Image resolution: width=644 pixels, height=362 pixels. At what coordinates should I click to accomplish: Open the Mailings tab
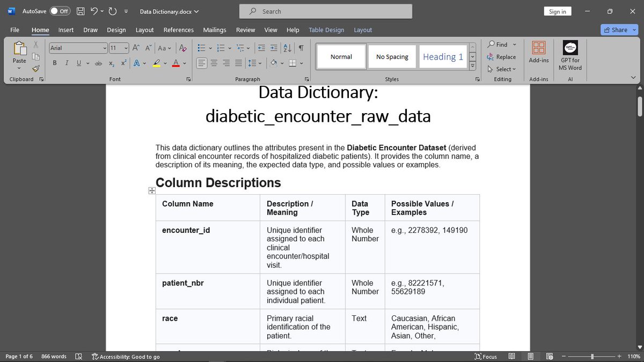[215, 30]
